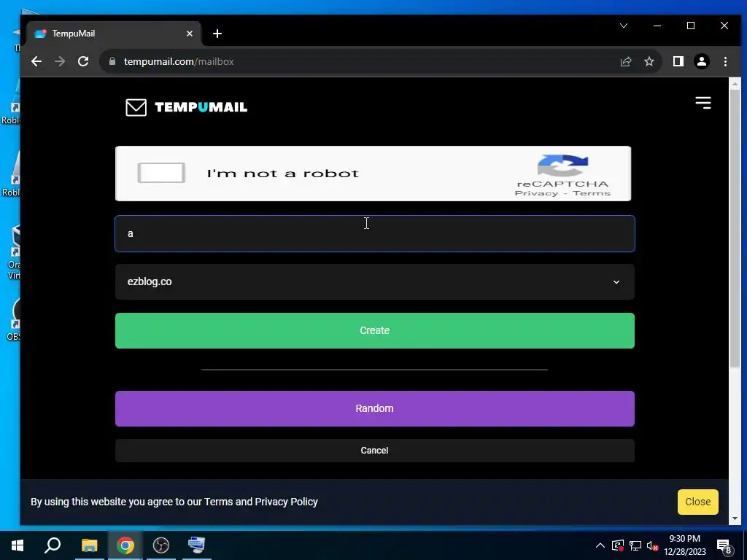This screenshot has width=747, height=560.
Task: Share this page icon
Action: (x=625, y=61)
